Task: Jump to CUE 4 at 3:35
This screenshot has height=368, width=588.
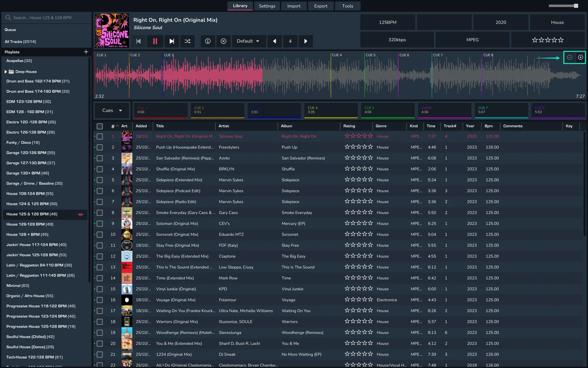Action: [x=330, y=110]
